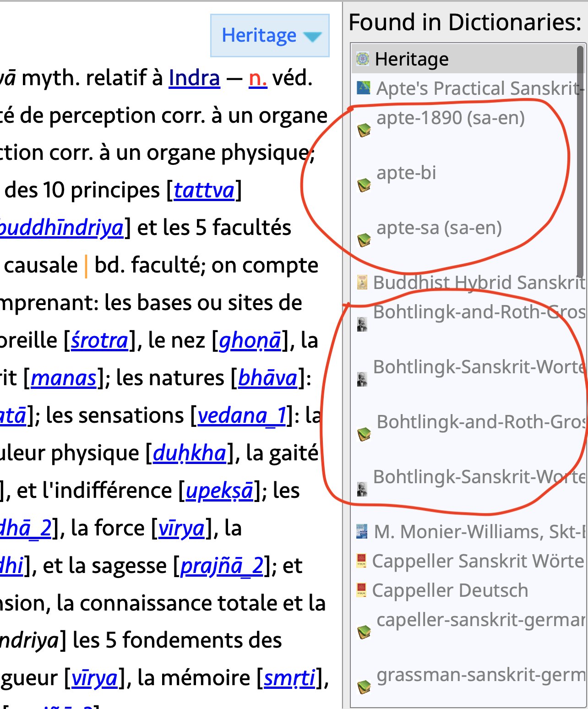Follow the prajñā_2 link after 'la sagesse'
Image resolution: width=588 pixels, height=709 pixels.
[x=222, y=566]
